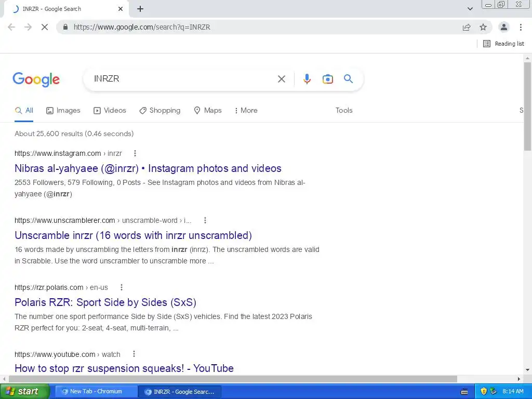
Task: Open options for unscramblerer.com result
Action: pyautogui.click(x=205, y=220)
